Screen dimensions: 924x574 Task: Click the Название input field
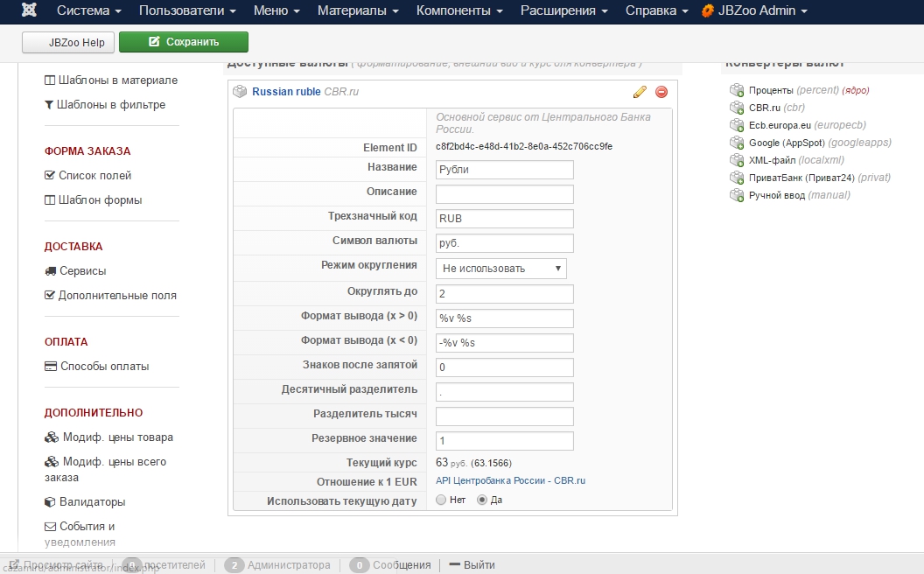pos(504,170)
